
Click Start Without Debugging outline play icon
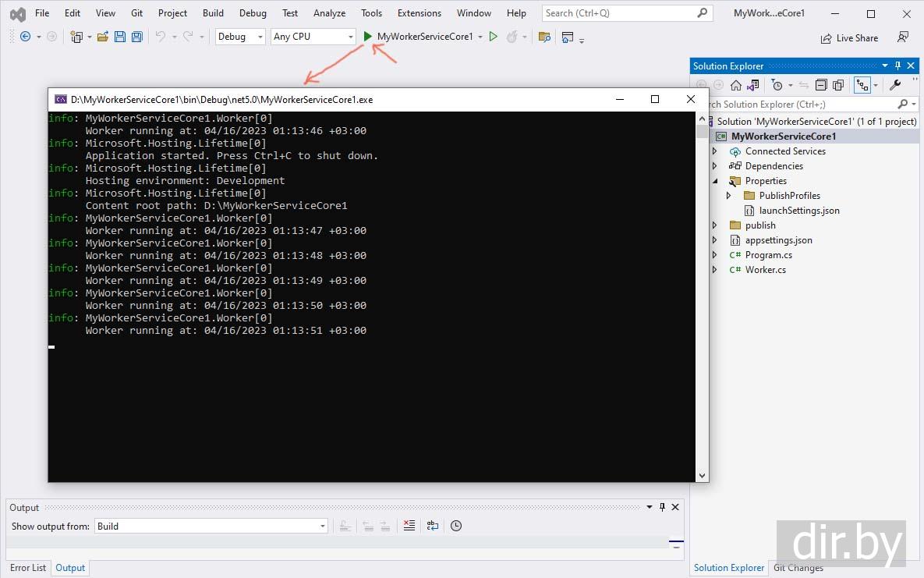coord(493,37)
